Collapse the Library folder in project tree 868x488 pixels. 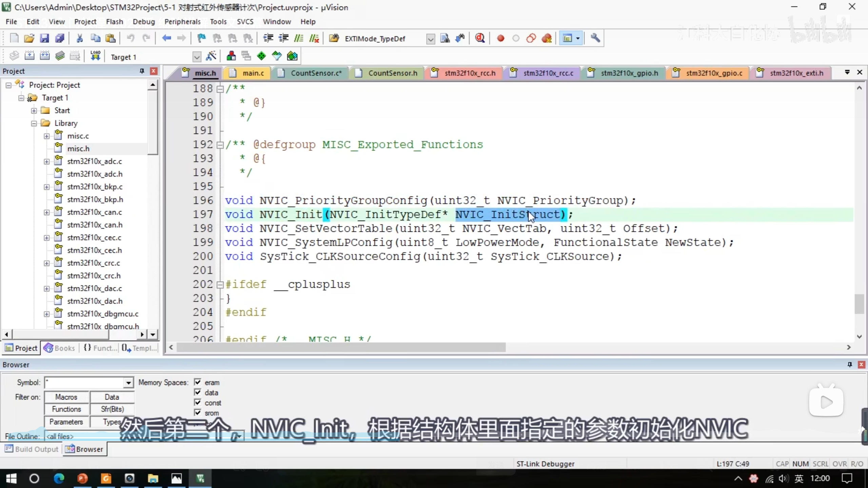pos(34,123)
